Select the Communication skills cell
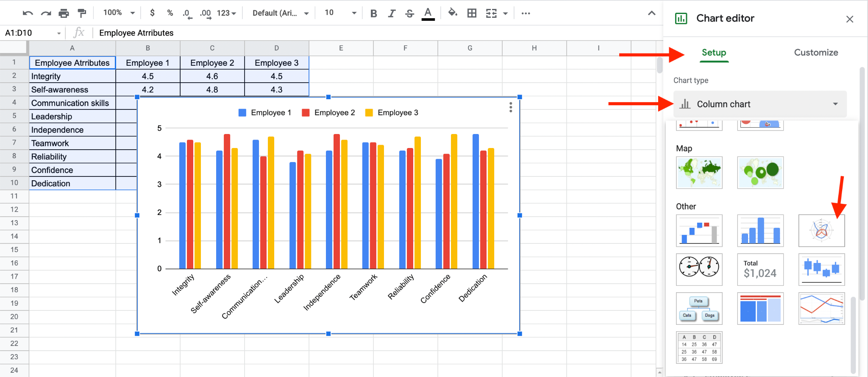 (72, 103)
